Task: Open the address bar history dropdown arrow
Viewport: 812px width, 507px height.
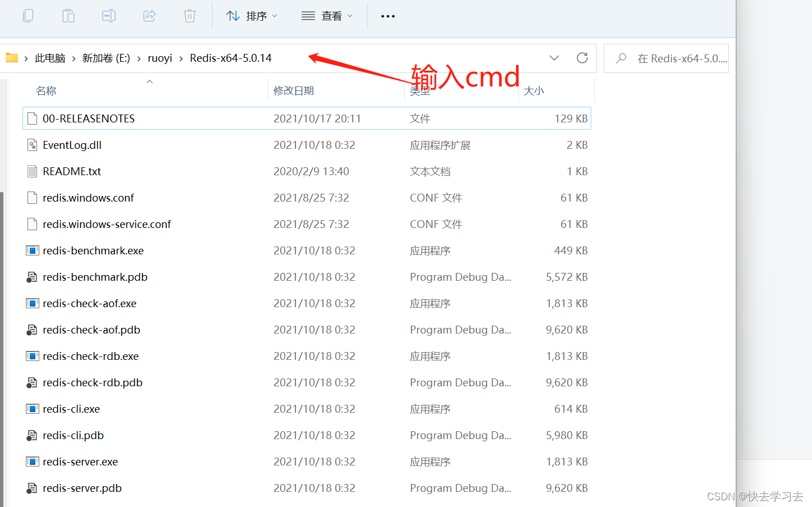Action: pos(554,58)
